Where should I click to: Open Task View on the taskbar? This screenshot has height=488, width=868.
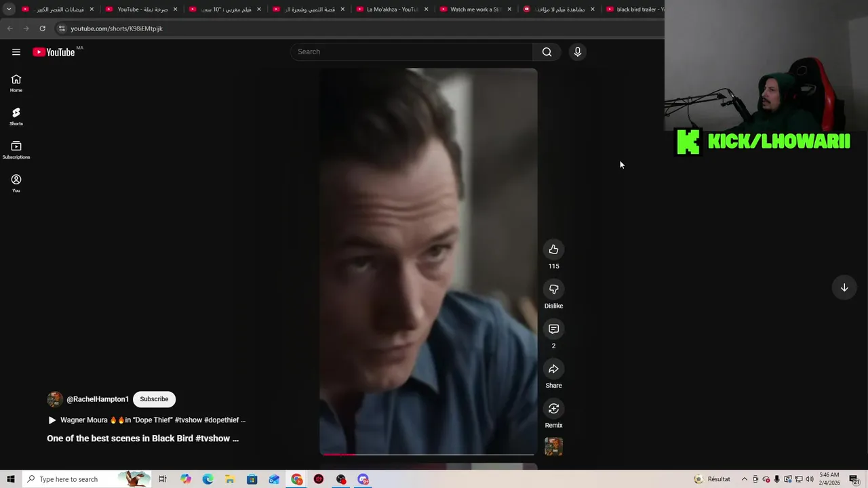point(163,479)
